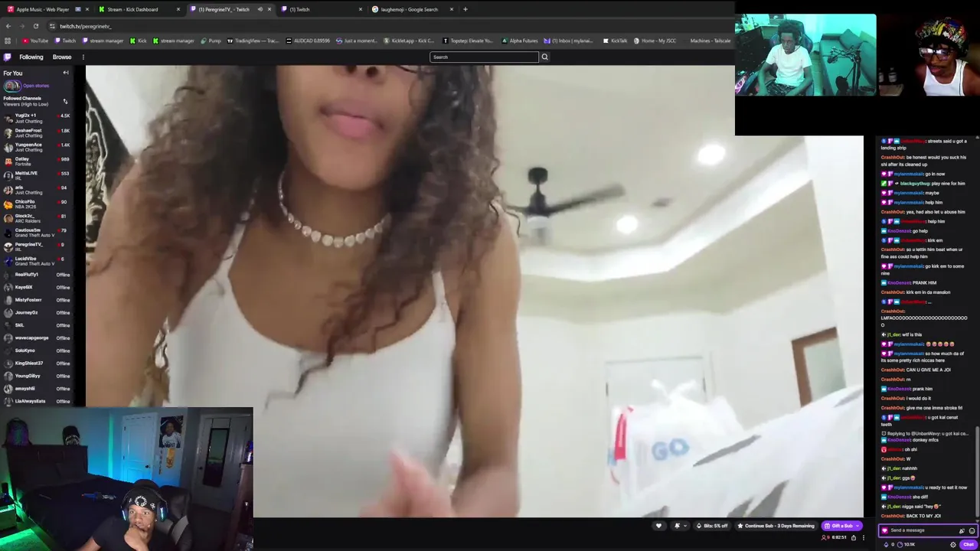This screenshot has width=980, height=551.
Task: Collapse the For You sidebar
Action: tap(66, 73)
